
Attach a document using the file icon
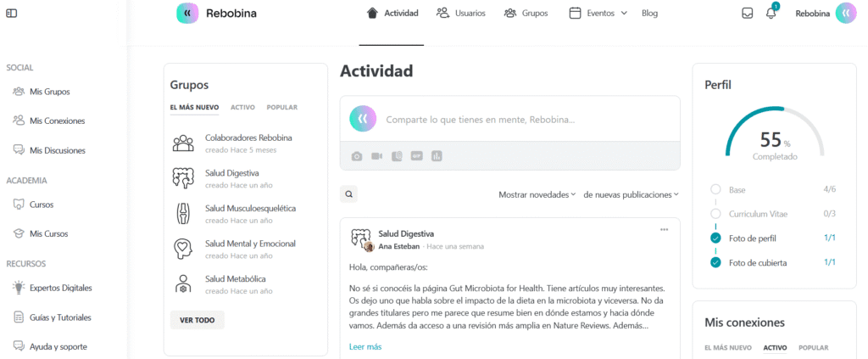tap(397, 156)
